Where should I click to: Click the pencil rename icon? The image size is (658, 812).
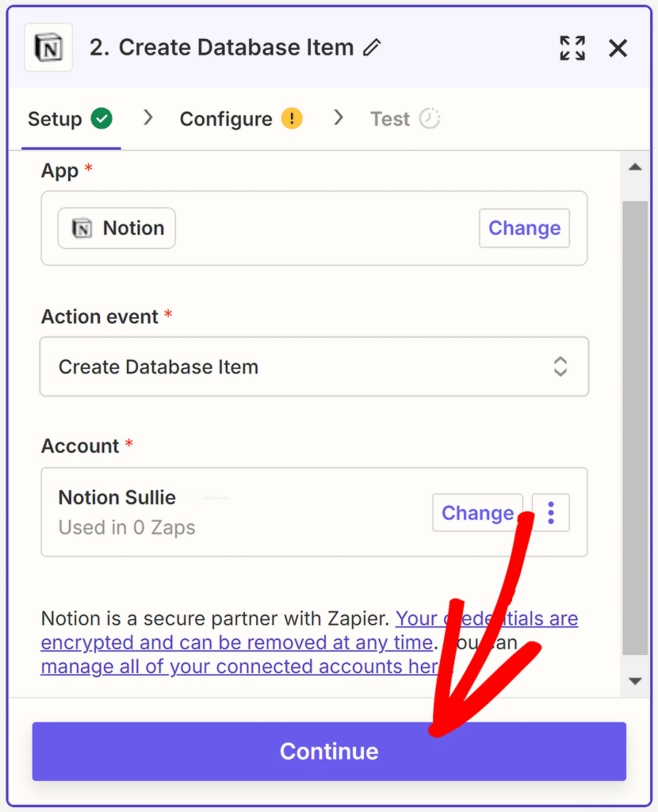click(x=371, y=48)
